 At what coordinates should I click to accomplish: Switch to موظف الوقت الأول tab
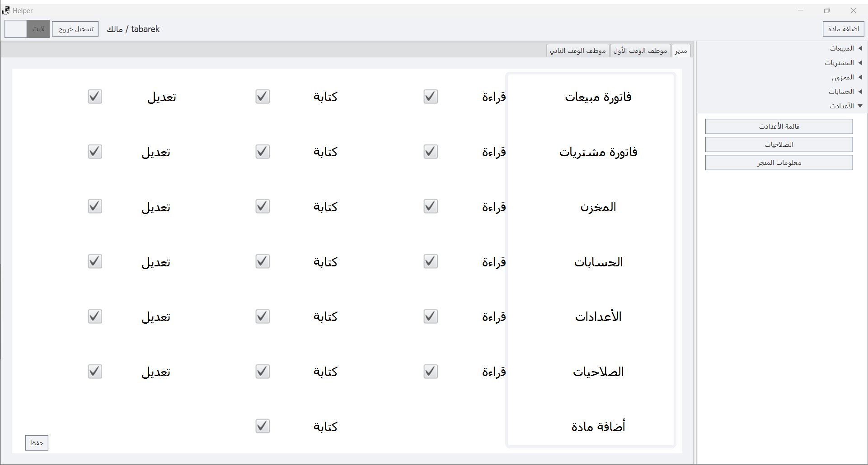coord(640,51)
